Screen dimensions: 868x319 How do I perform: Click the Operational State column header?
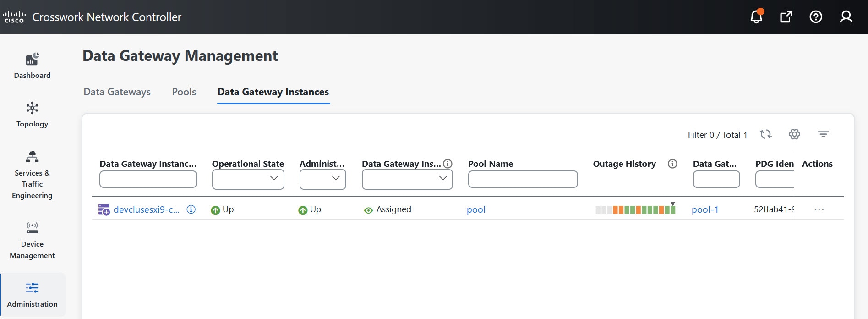coord(248,164)
